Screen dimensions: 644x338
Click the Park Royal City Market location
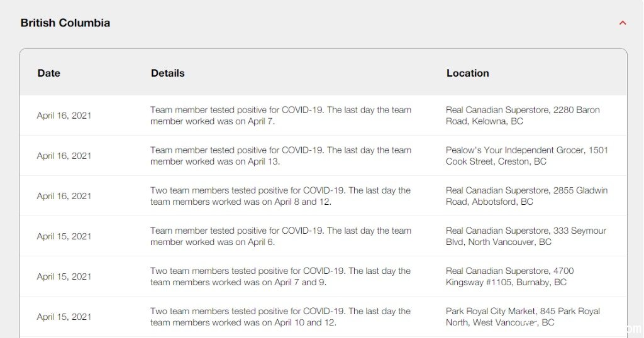coord(523,317)
